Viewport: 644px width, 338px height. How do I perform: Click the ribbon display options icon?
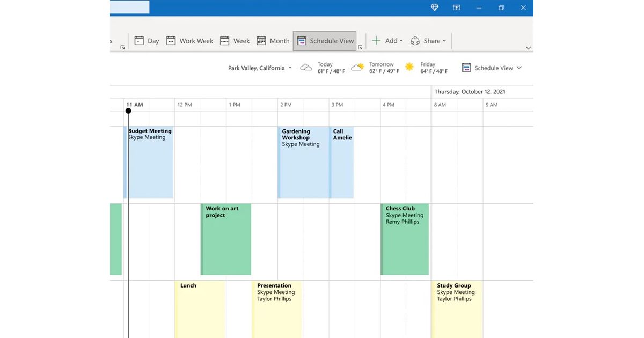point(457,8)
